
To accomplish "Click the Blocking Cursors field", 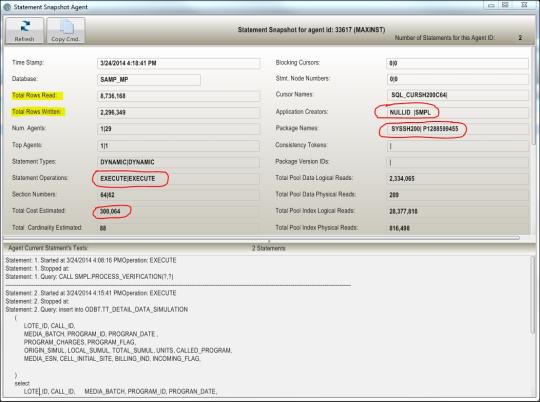I will (457, 63).
